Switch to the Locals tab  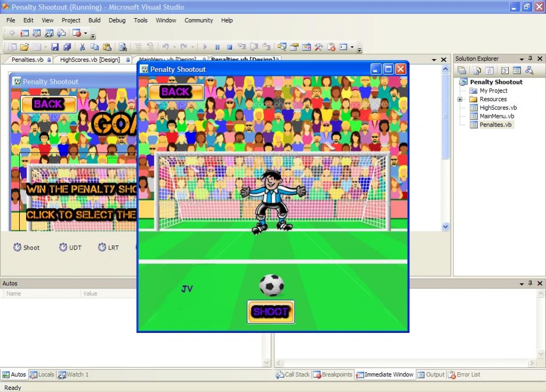pyautogui.click(x=42, y=374)
